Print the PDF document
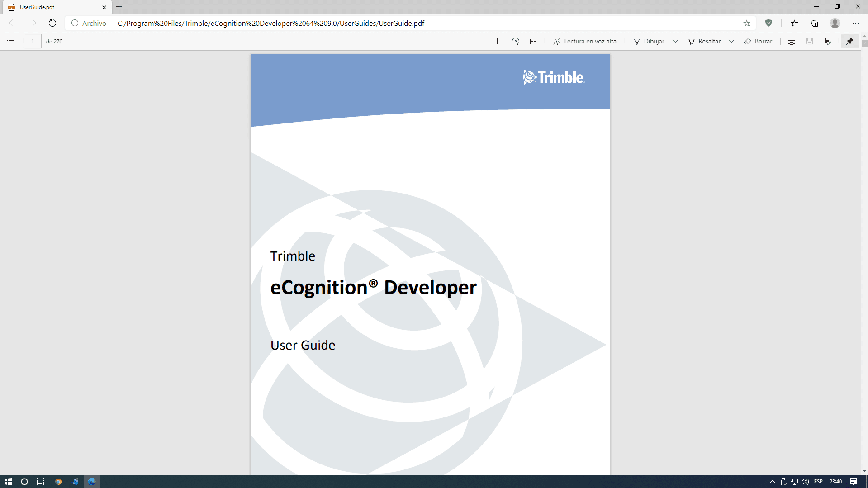 [x=791, y=41]
